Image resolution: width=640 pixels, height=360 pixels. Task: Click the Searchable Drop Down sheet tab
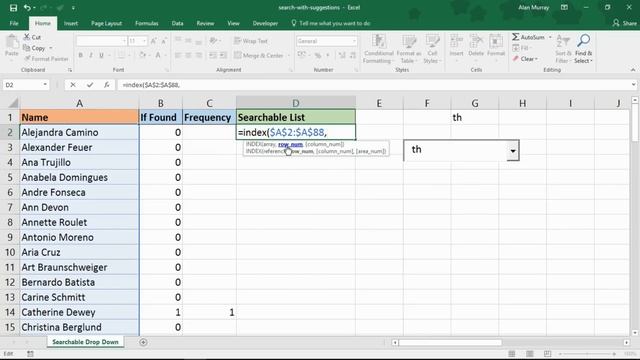click(x=85, y=342)
